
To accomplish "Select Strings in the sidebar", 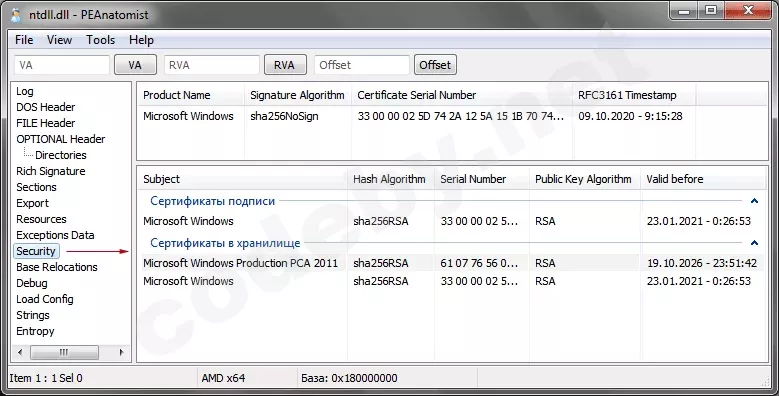I will (33, 315).
